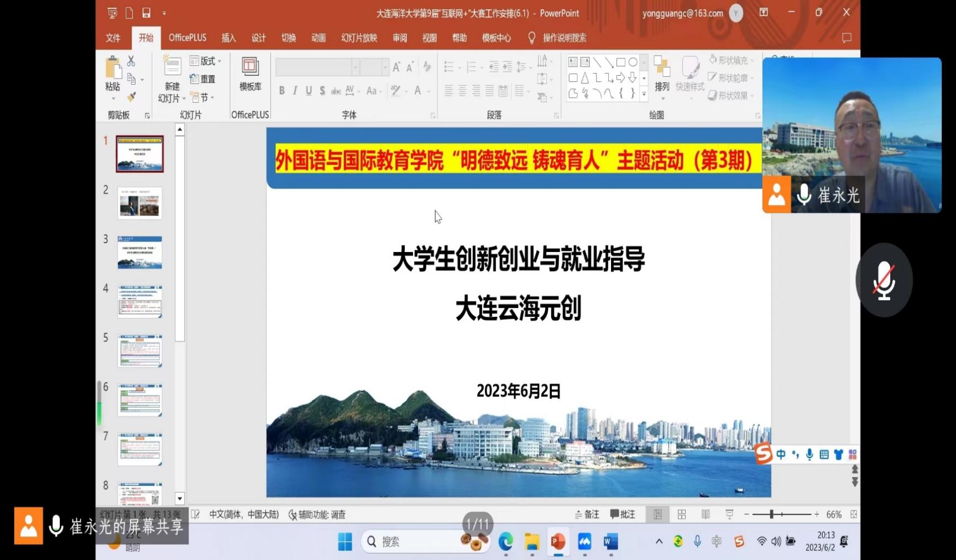Adjust the zoom slider in status bar

coord(771,515)
